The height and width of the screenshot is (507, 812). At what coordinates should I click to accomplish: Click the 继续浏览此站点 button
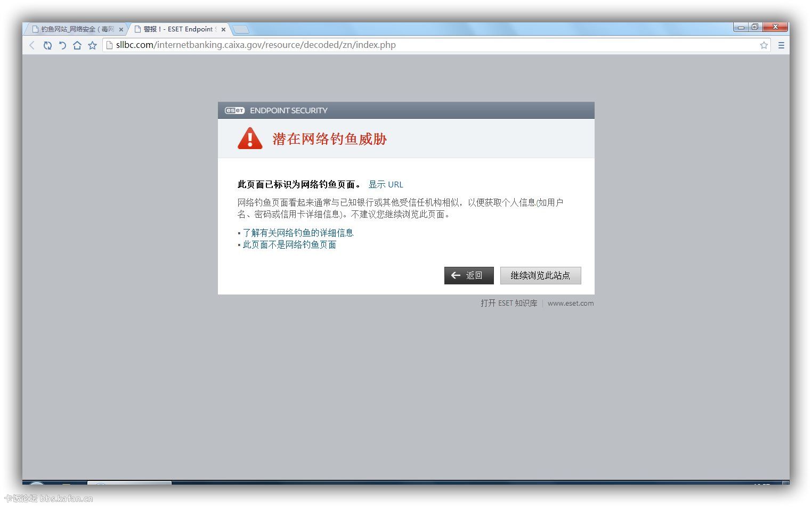pos(540,275)
